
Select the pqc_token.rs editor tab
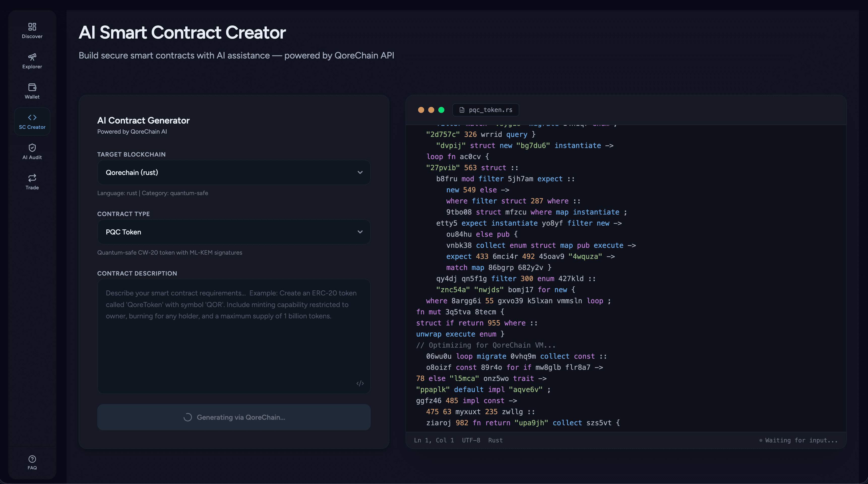click(x=485, y=110)
